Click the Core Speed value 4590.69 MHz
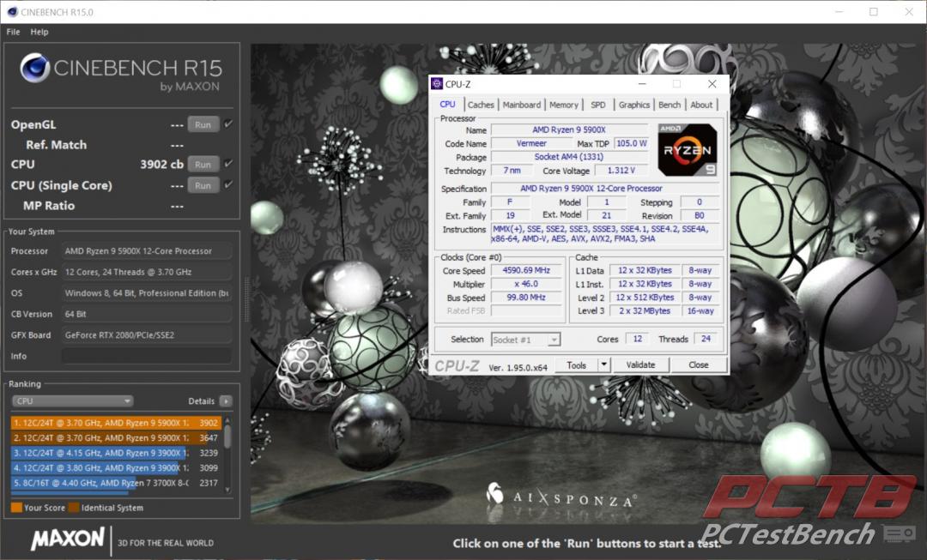The image size is (927, 560). click(x=526, y=270)
